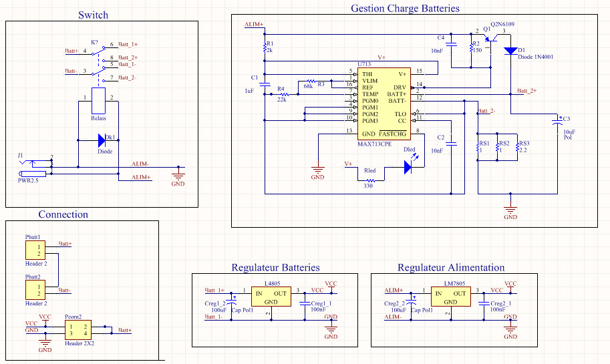Select GND symbol below Pcom2 header

point(45,344)
